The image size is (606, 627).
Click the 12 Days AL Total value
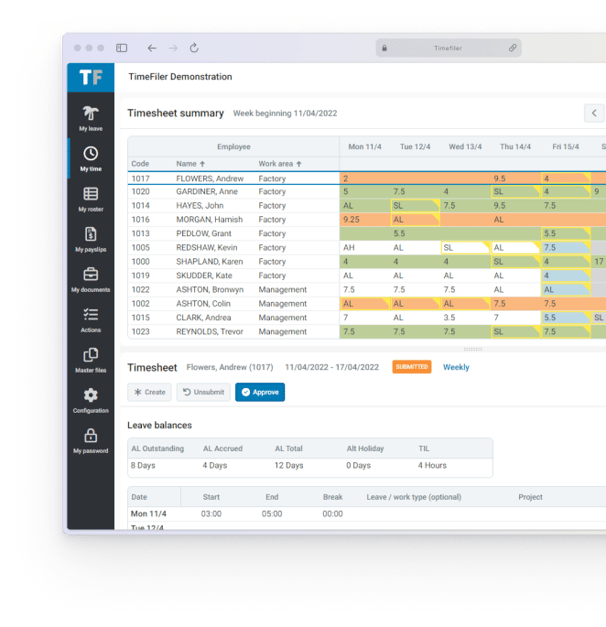(289, 465)
